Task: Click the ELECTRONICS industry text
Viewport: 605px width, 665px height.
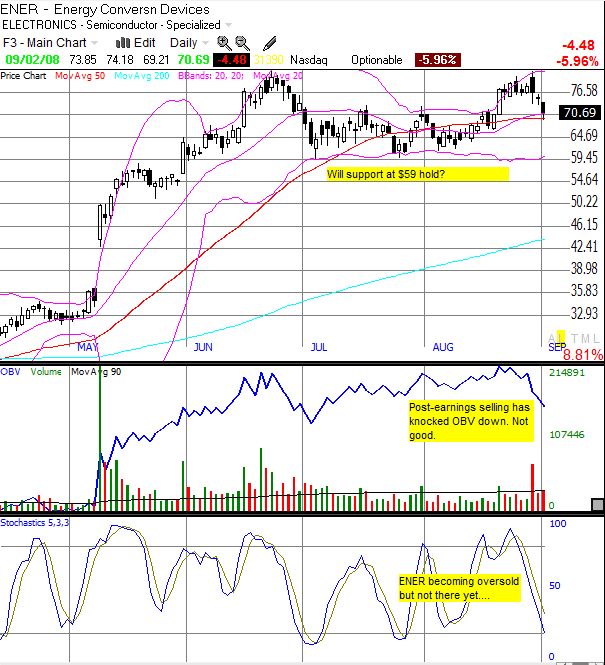Action: click(39, 25)
